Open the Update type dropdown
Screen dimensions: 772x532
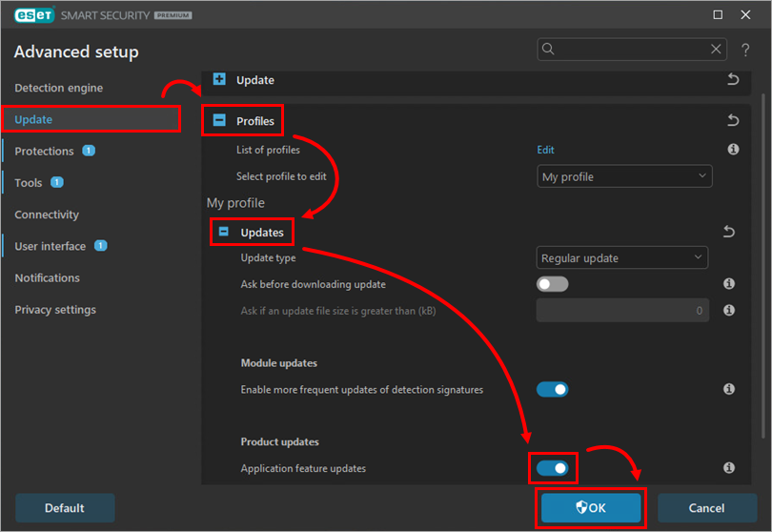(x=621, y=257)
